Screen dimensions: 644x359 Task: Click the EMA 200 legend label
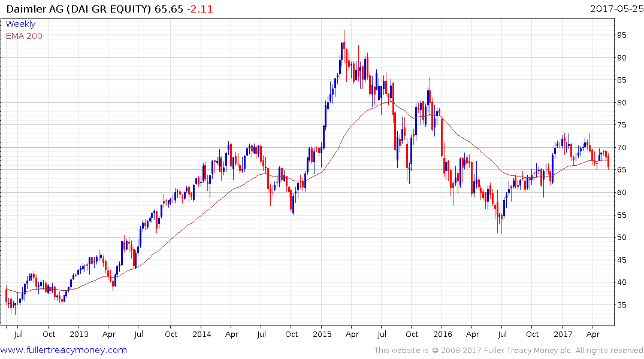pos(24,36)
